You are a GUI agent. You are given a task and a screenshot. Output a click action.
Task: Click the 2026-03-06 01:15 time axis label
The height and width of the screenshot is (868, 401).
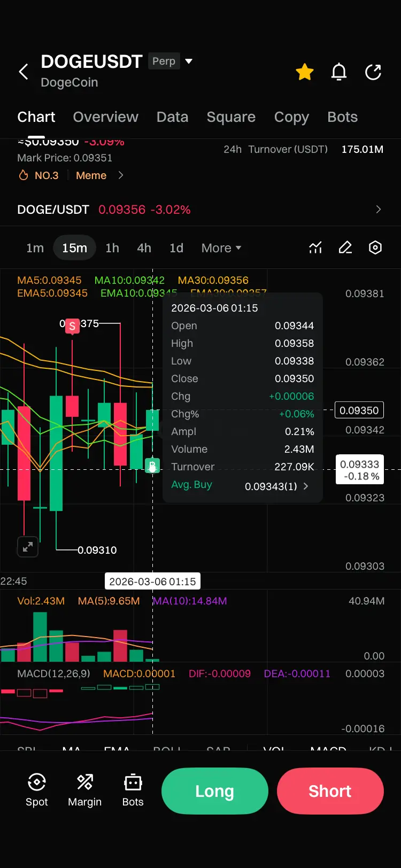coord(152,582)
